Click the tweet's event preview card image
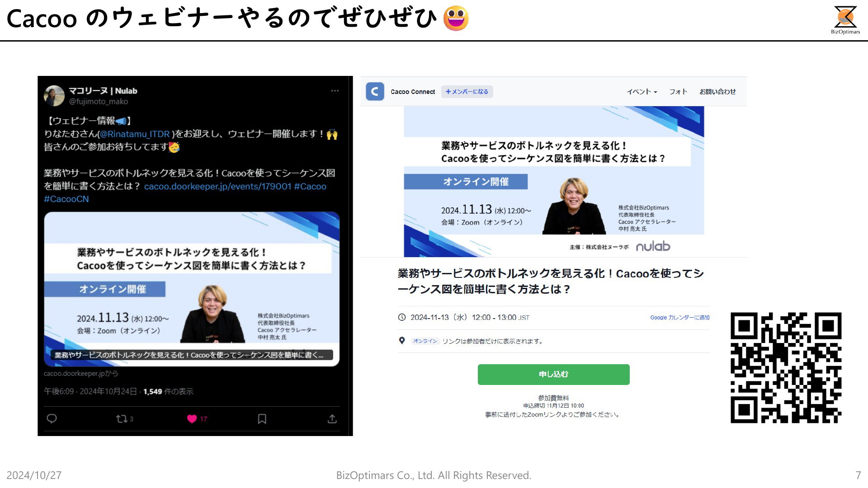This screenshot has width=868, height=488. pyautogui.click(x=192, y=289)
